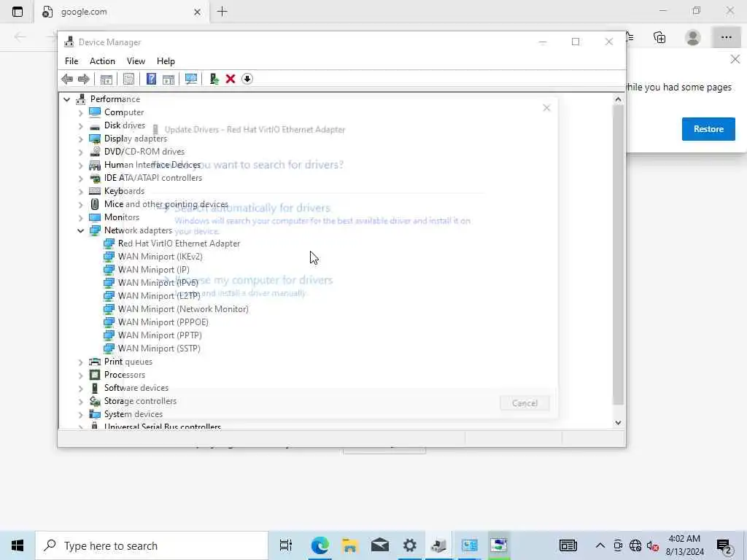Screen dimensions: 747x560
Task: Click the device tree scrollbar up arrow
Action: [618, 99]
